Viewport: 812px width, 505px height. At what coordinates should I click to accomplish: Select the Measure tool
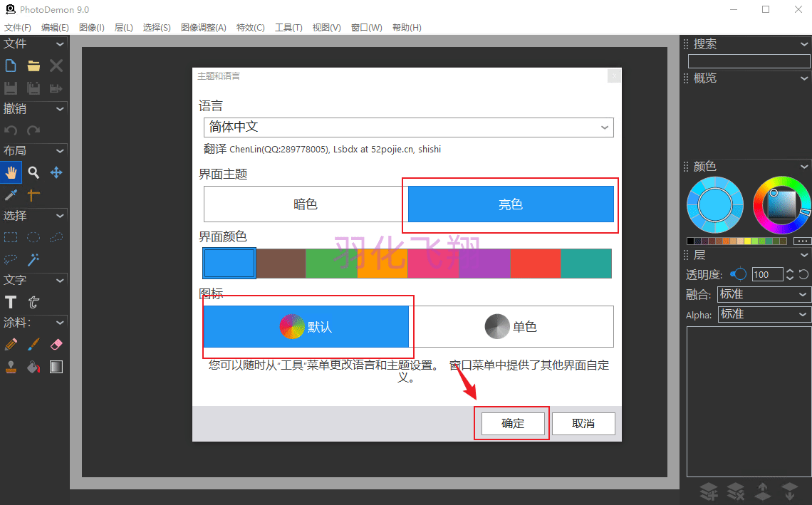point(33,194)
